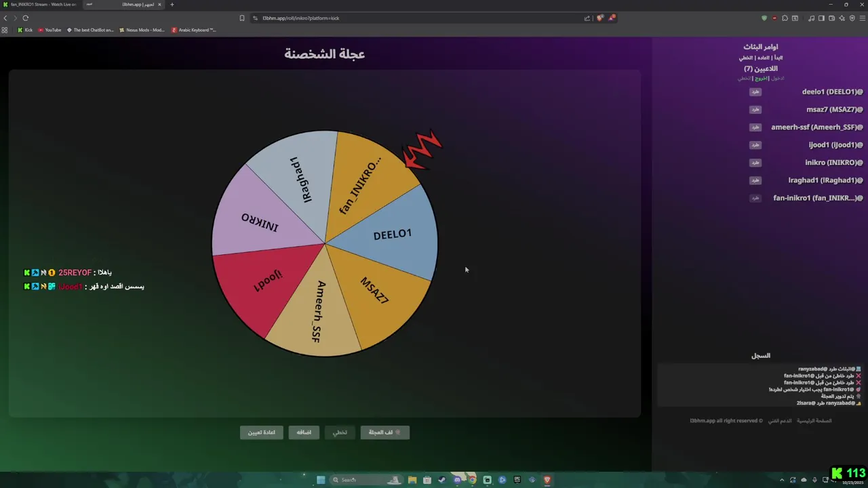Click the share icon in the address bar
The height and width of the screenshot is (488, 868).
point(587,18)
